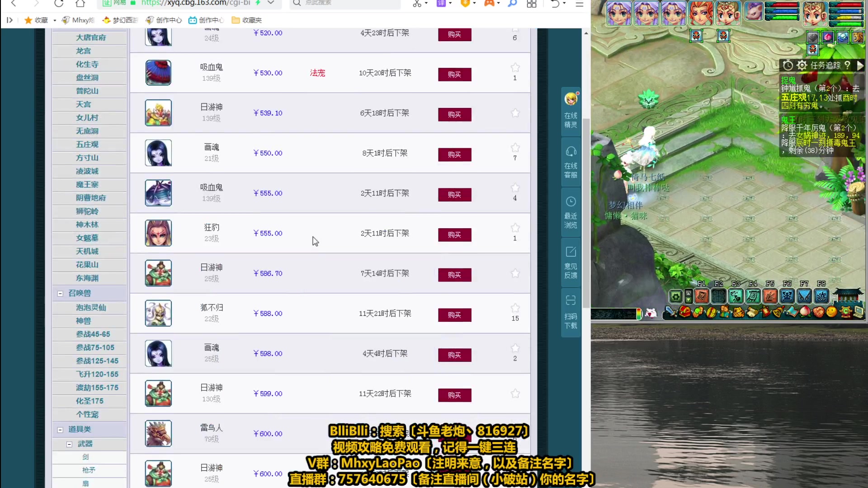Collapse the 武器 subcategory tree
This screenshot has height=488, width=868.
tap(69, 444)
